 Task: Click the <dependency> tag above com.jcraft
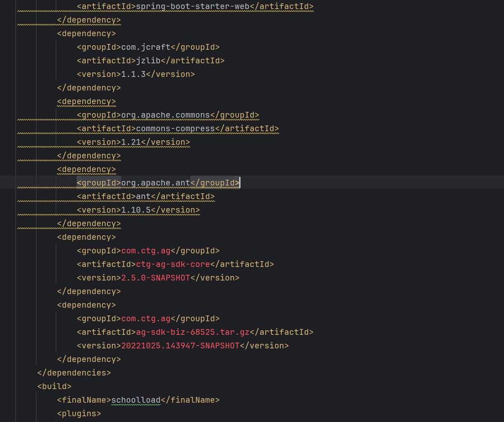pyautogui.click(x=86, y=33)
